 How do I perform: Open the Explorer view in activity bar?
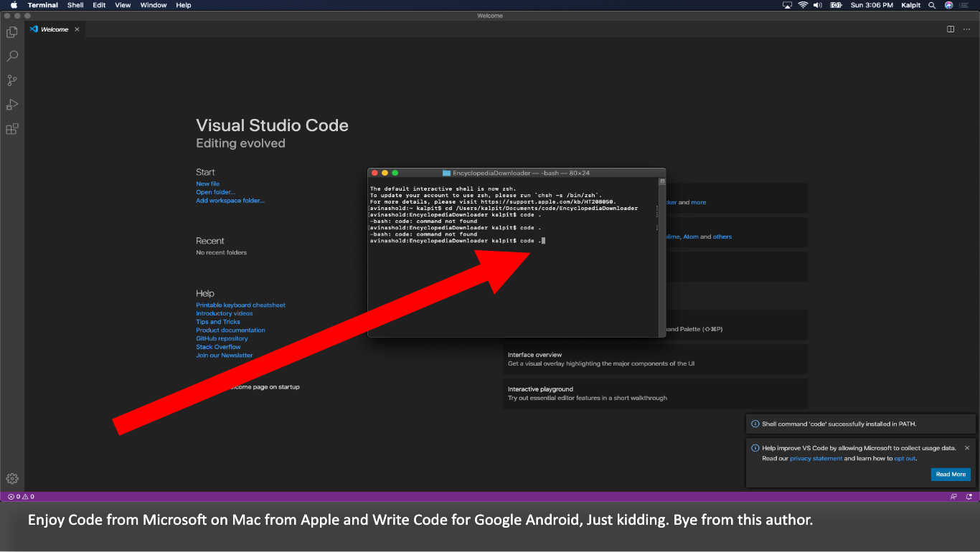tap(12, 32)
